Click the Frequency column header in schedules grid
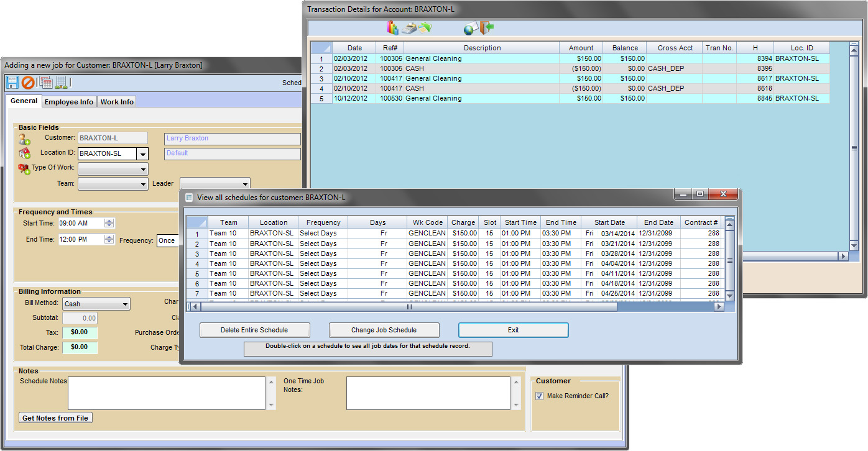The image size is (868, 451). point(323,222)
